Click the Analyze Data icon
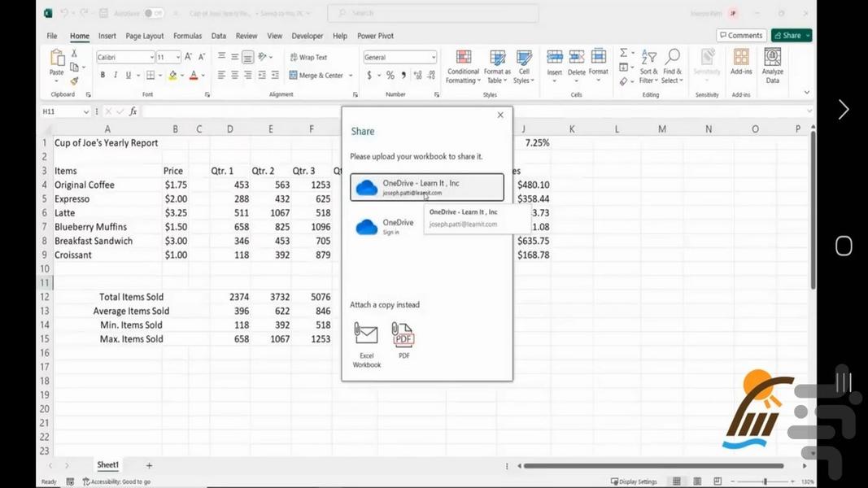 tap(772, 66)
